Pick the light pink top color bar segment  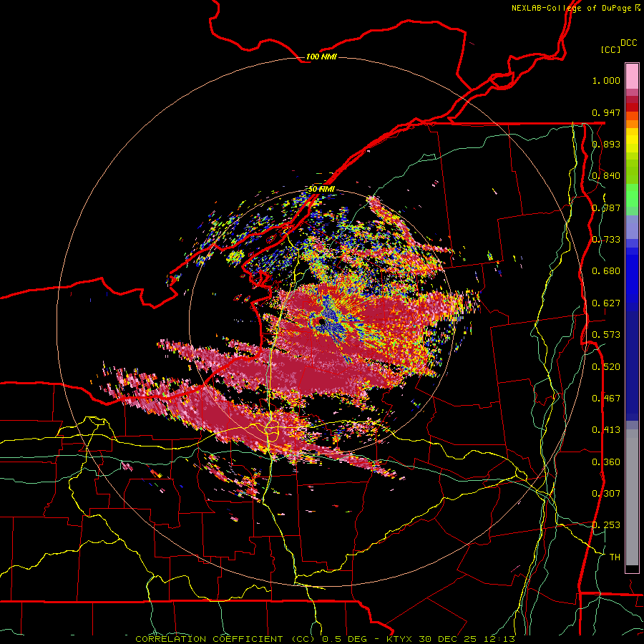coord(632,76)
